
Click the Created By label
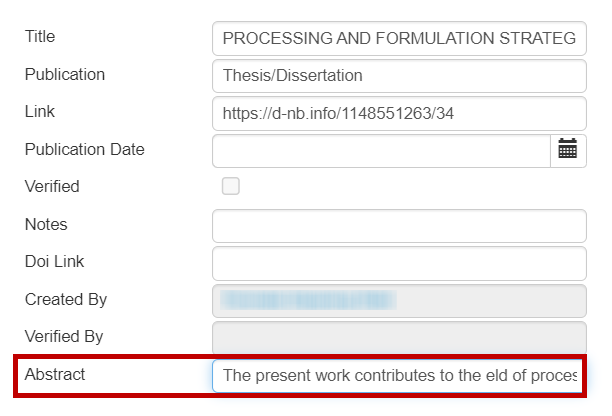65,299
